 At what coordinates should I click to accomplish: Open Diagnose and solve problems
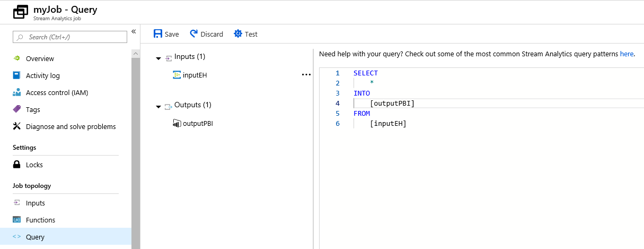70,126
